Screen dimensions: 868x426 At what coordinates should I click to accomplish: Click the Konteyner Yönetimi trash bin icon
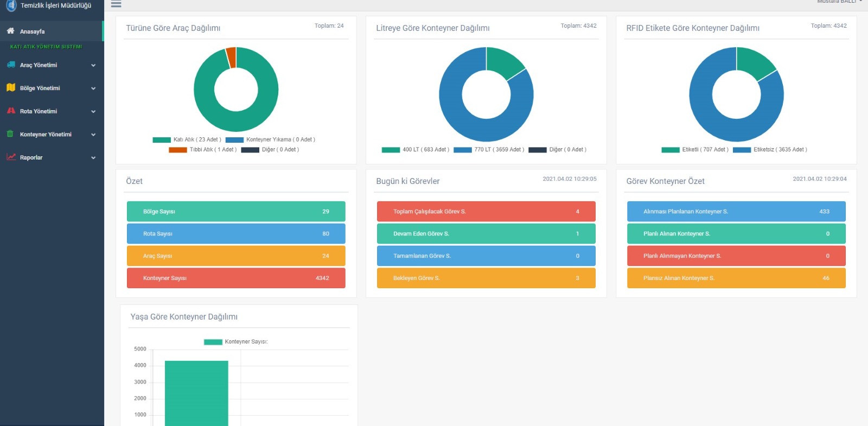10,133
